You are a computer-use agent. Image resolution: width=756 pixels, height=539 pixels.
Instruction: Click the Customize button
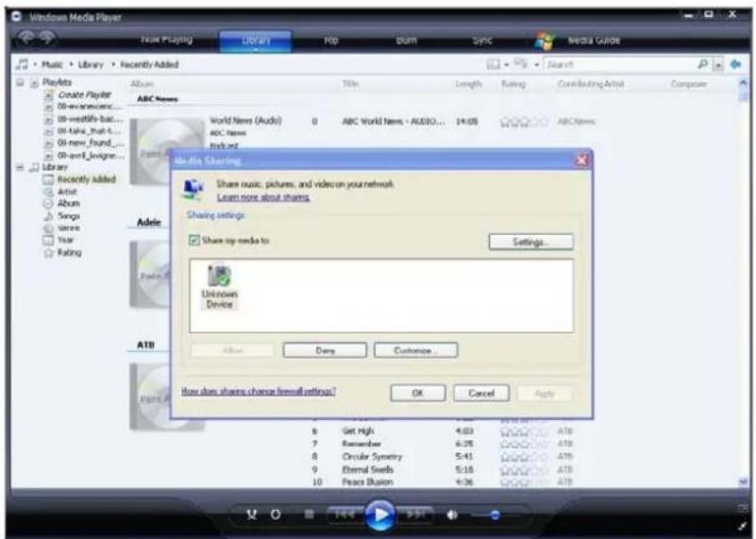[415, 350]
